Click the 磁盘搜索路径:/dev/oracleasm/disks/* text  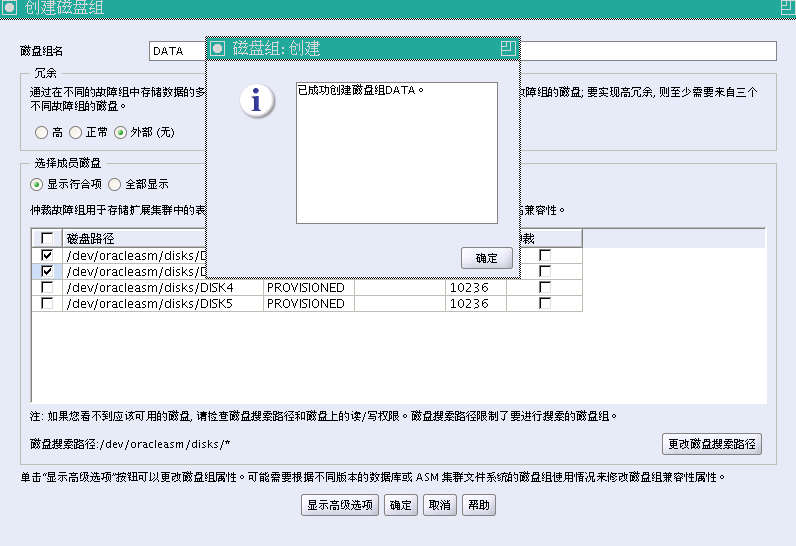[x=130, y=444]
